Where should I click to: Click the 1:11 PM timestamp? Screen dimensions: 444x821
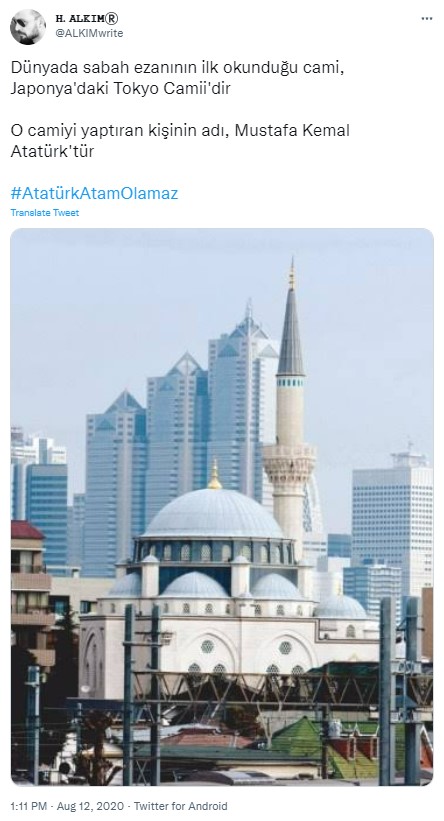[26, 805]
